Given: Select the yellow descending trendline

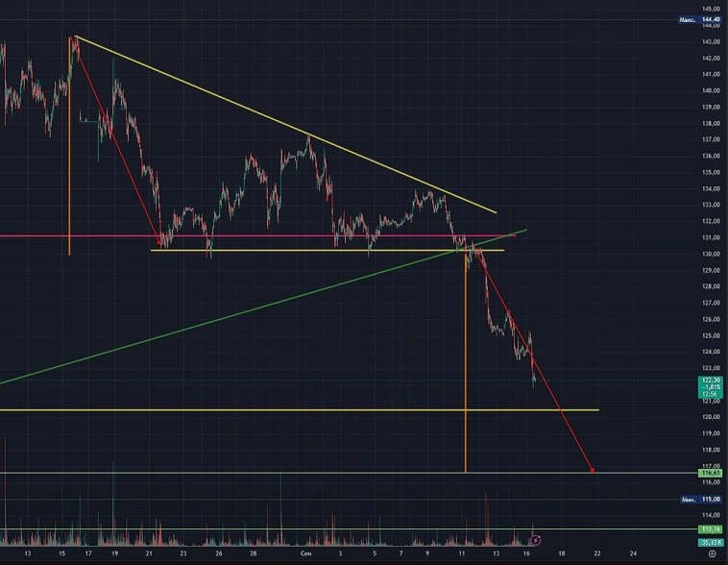Looking at the screenshot, I should (285, 125).
